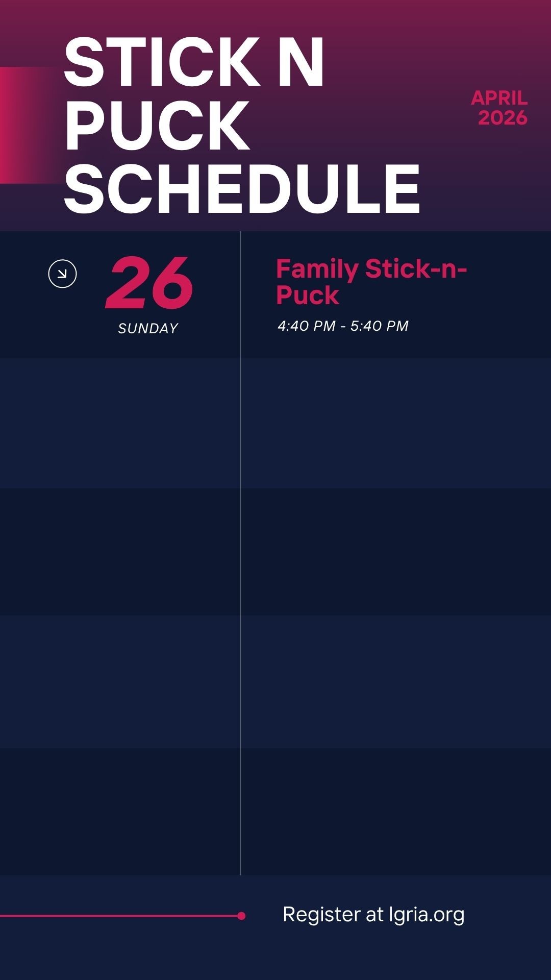The width and height of the screenshot is (551, 980).
Task: Select the pink accent rectangle in header
Action: click(x=28, y=125)
